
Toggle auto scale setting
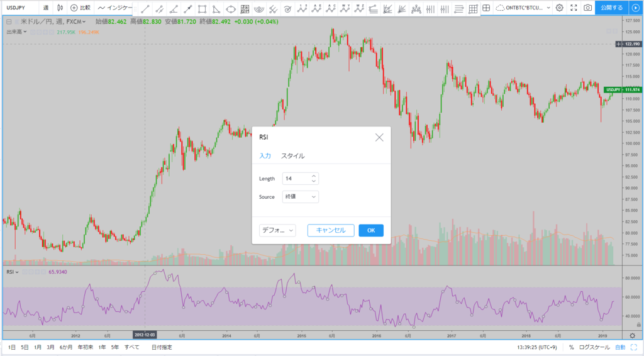(620, 347)
